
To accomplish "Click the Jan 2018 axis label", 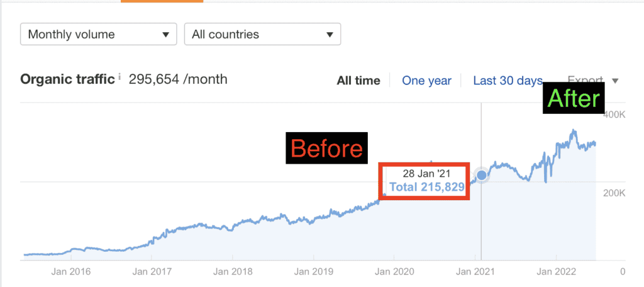I will click(x=233, y=272).
